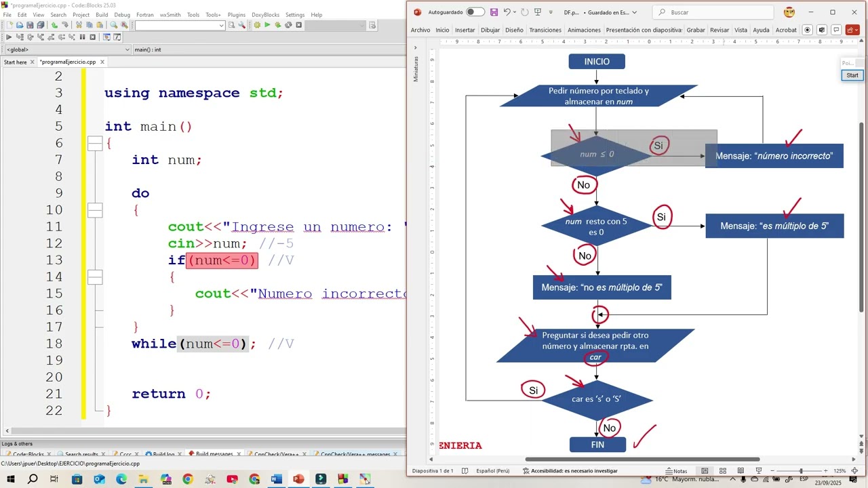Viewport: 868px width, 488px height.
Task: Collapse fold marker at code line 6
Action: [x=95, y=143]
